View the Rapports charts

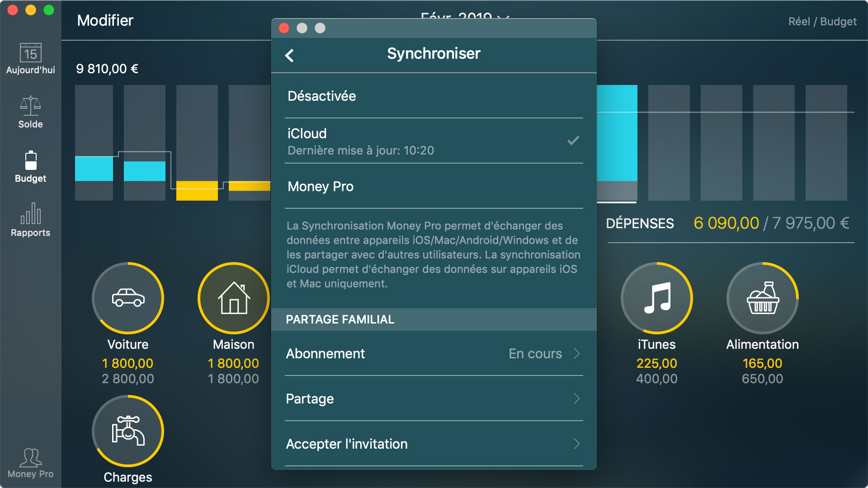30,221
